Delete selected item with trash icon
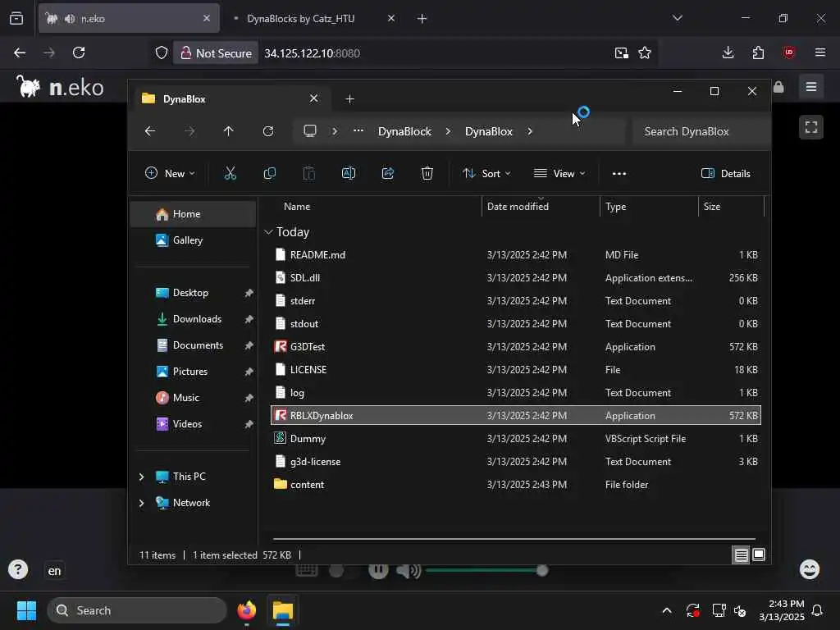 (427, 173)
